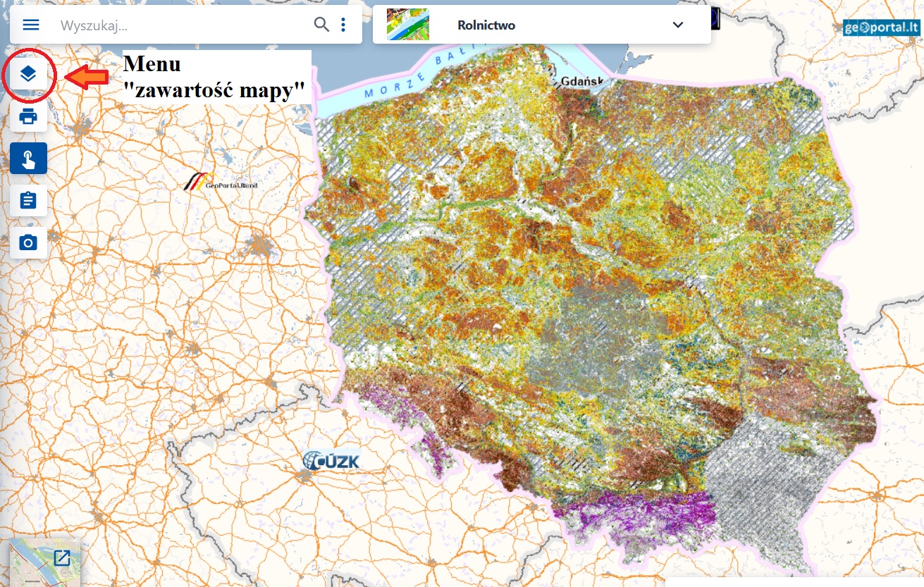924x587 pixels.
Task: Click the printer icon to print map
Action: tap(28, 116)
